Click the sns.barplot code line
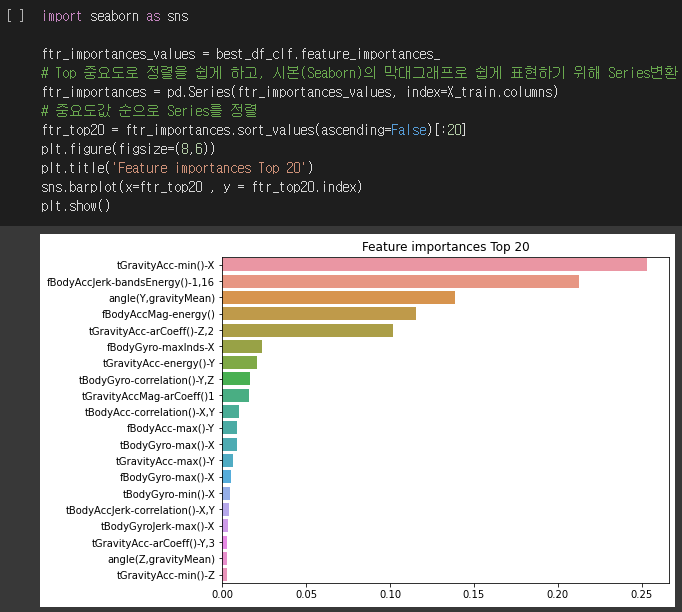This screenshot has width=682, height=612. click(x=201, y=187)
